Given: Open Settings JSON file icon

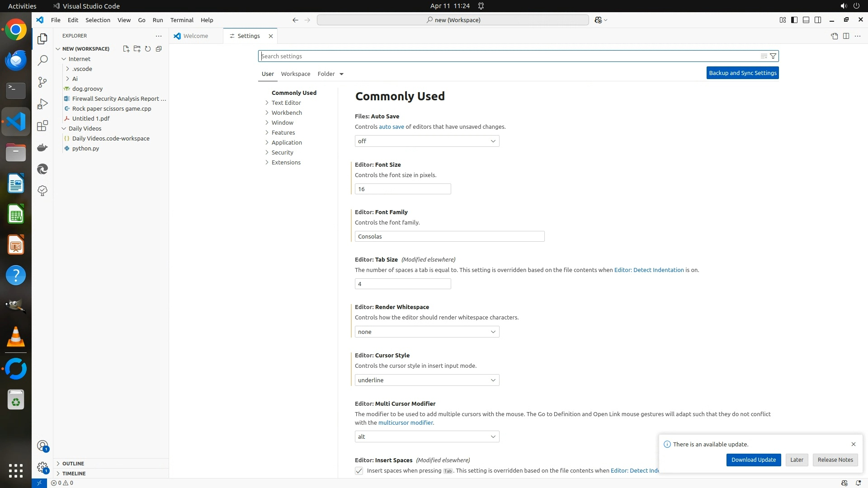Looking at the screenshot, I should [834, 36].
